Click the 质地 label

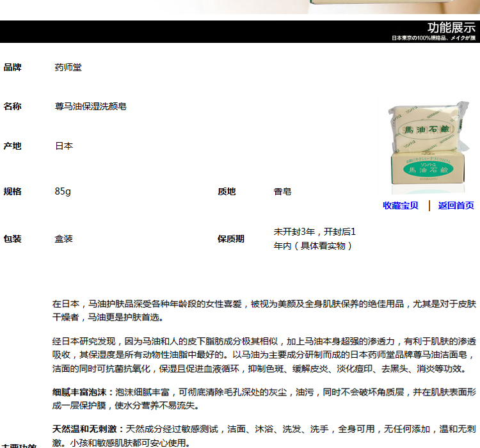[227, 192]
